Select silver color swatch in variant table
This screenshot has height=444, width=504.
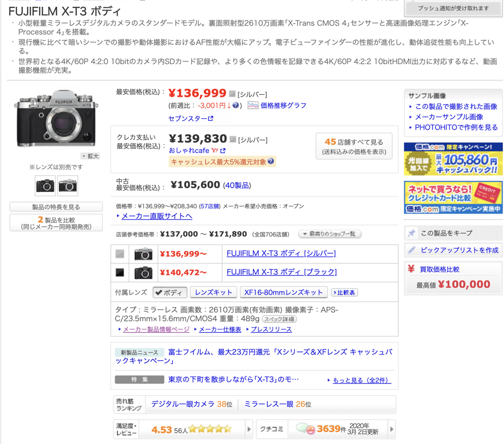tap(120, 254)
